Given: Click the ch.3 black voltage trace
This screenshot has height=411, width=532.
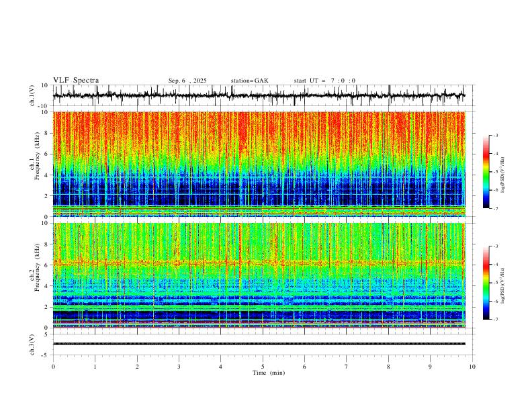Looking at the screenshot, I should point(259,344).
